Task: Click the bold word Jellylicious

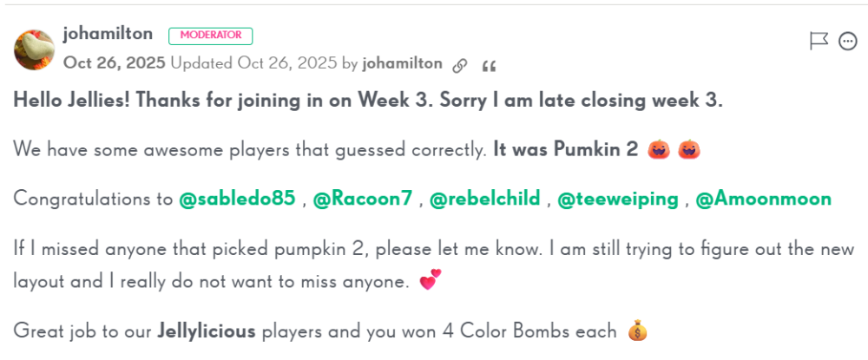Action: pyautogui.click(x=207, y=331)
